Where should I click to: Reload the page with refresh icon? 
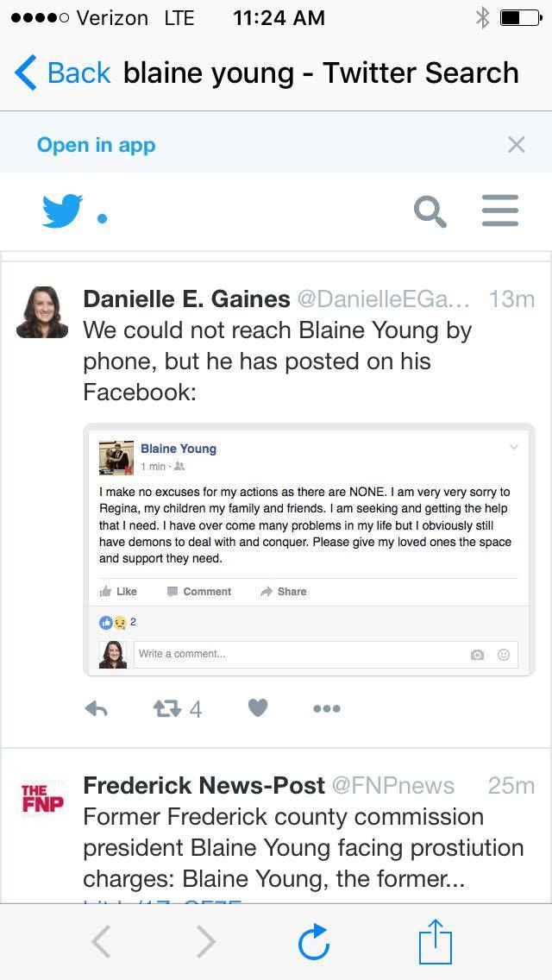tap(314, 942)
